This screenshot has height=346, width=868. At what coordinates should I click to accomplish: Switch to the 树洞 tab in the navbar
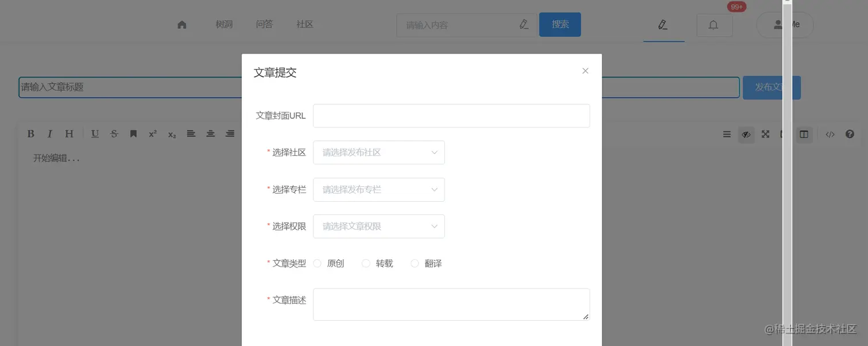point(224,24)
